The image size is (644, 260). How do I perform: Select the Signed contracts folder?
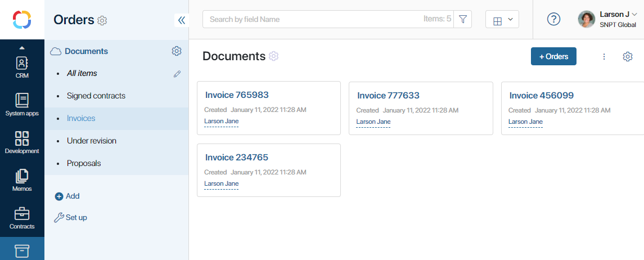point(96,96)
